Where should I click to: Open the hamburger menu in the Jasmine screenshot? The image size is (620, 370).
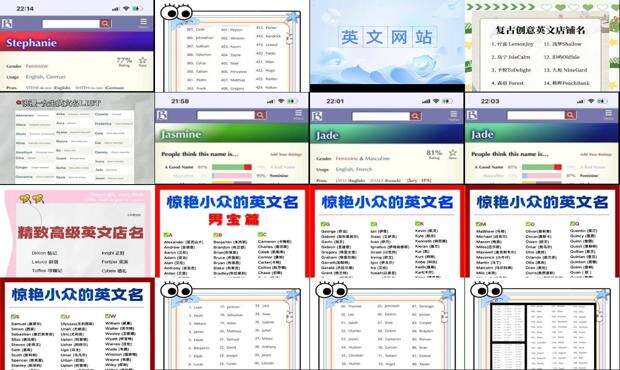pyautogui.click(x=298, y=114)
